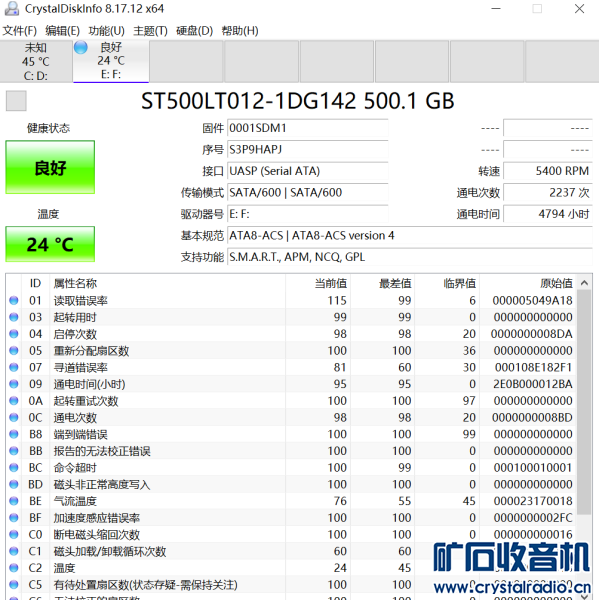Viewport: 599px width, 600px height.
Task: Click raw value 000023170018 of 气流温度
Action: (x=533, y=501)
